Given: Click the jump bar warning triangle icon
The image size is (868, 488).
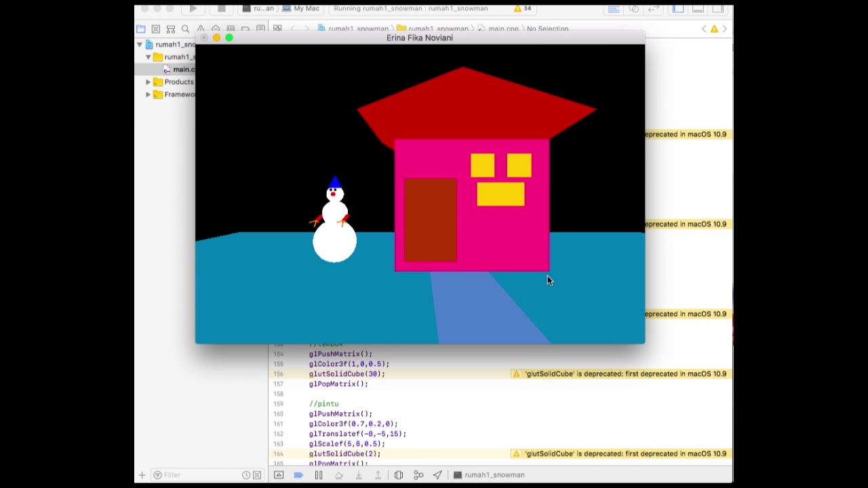Looking at the screenshot, I should (714, 28).
